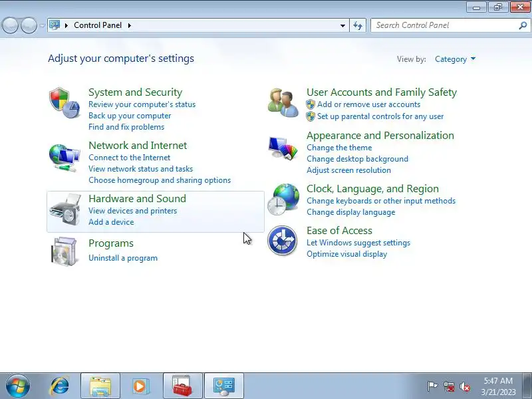Click View devices and printers
532x399 pixels.
point(132,211)
